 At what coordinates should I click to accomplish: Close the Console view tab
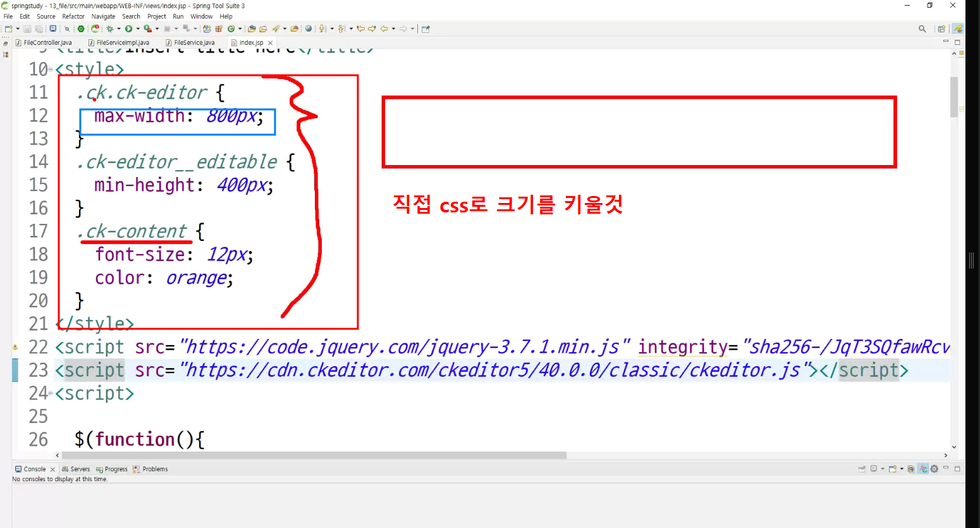tap(52, 469)
